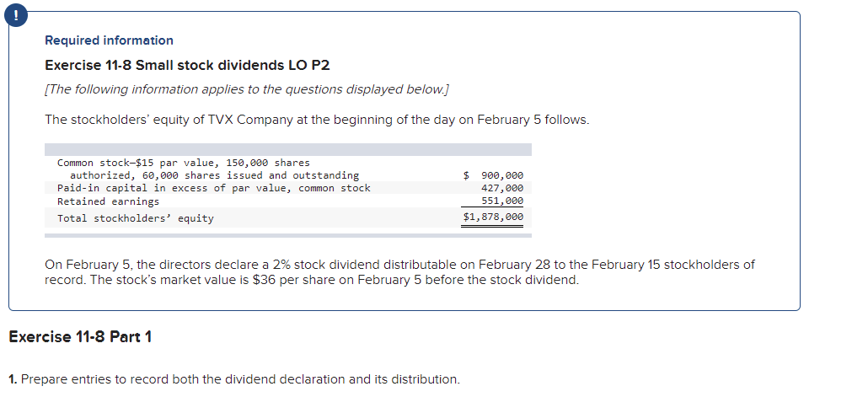
Task: Select the "Common stock—$15 par value" row label
Action: coord(183,163)
